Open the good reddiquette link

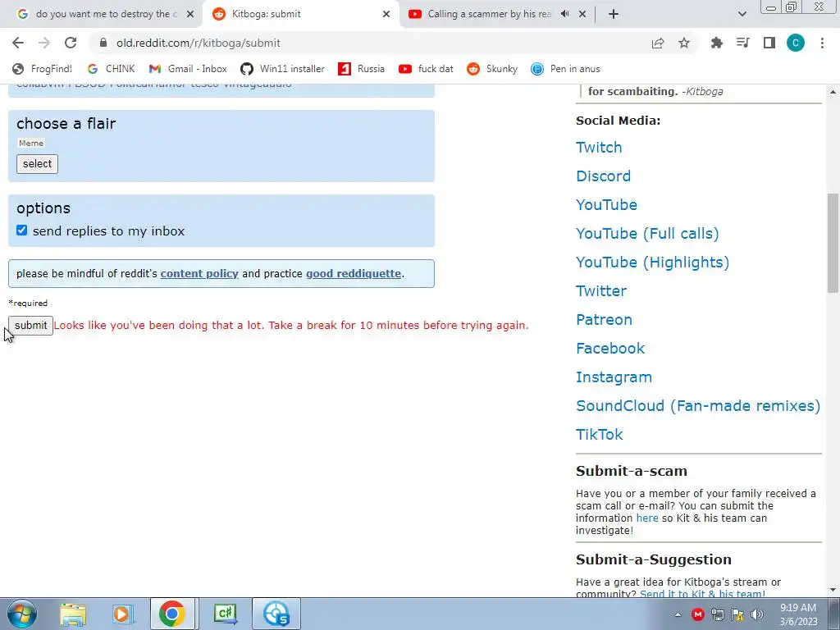(x=354, y=274)
